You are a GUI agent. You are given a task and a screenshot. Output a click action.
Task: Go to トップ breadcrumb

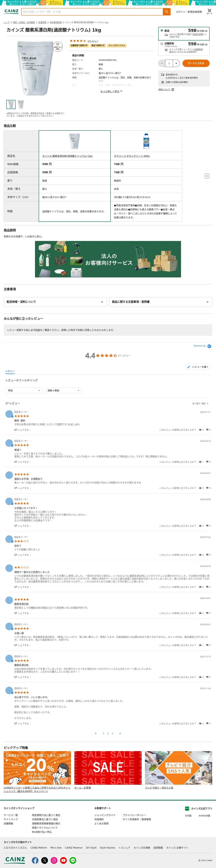[x=6, y=23]
